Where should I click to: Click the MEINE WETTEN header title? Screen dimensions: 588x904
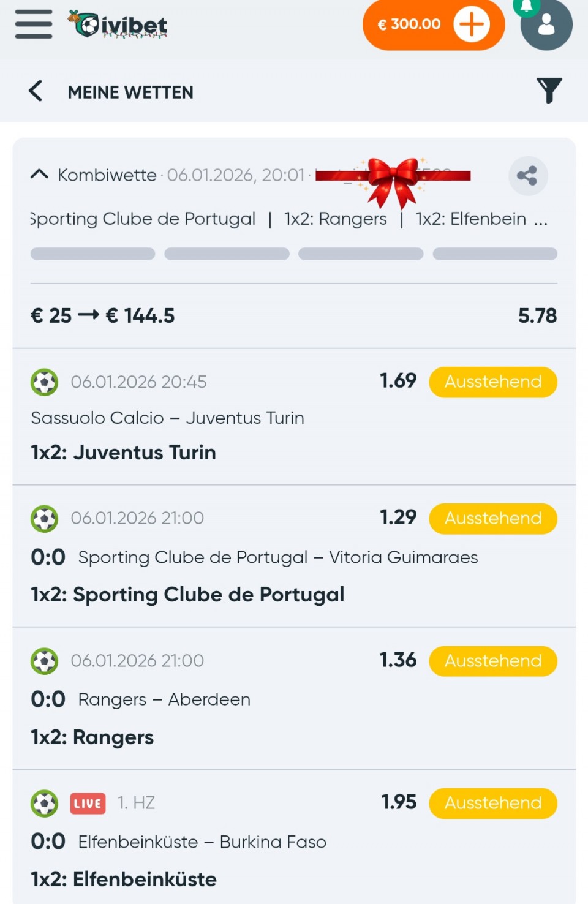[130, 92]
